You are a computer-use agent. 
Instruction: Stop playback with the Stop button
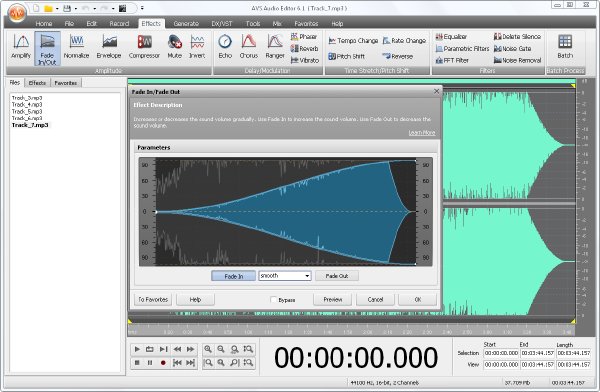(137, 362)
